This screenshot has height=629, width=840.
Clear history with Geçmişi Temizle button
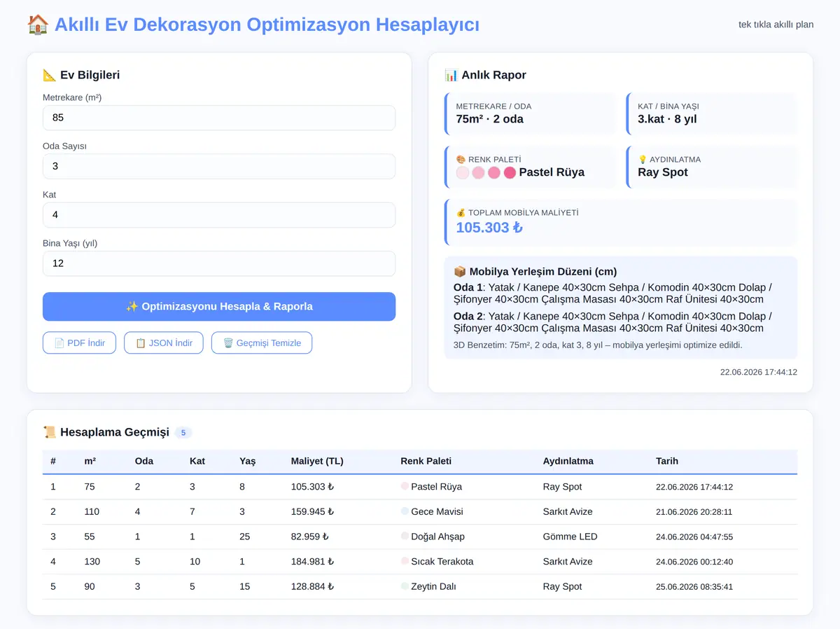(x=262, y=343)
